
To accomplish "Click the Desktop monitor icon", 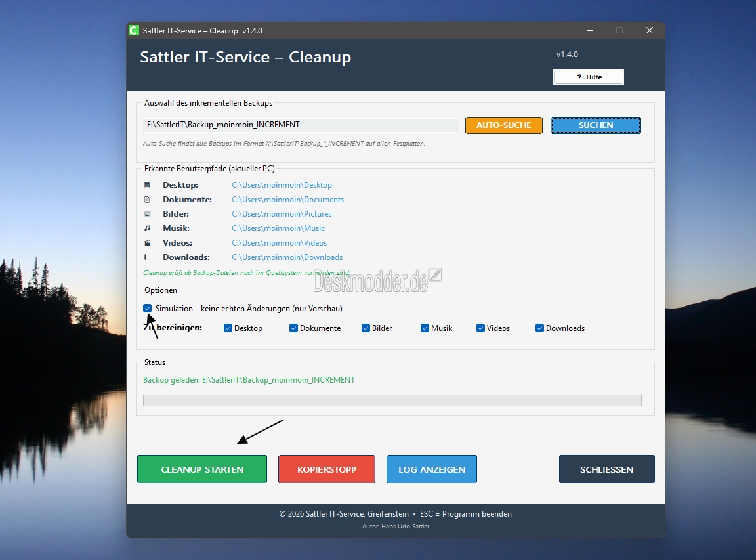I will [x=147, y=185].
